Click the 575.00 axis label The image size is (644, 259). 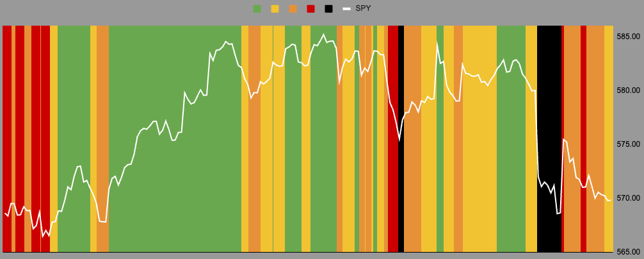click(x=627, y=144)
